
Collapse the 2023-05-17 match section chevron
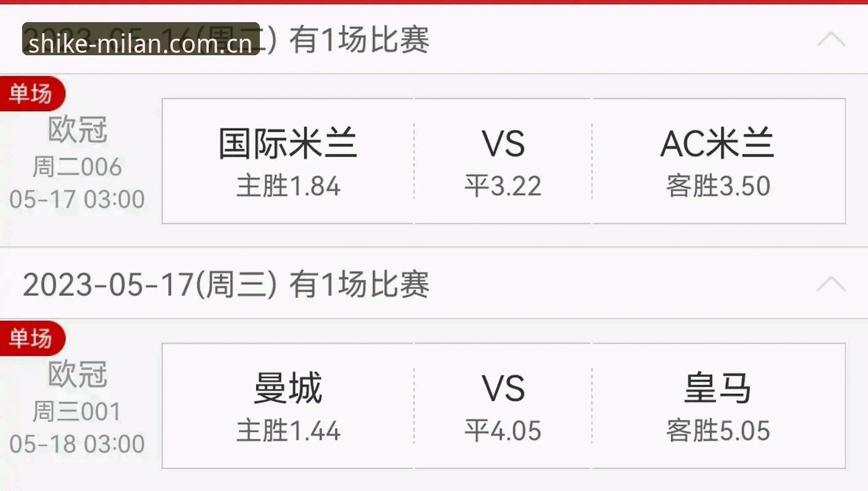[831, 284]
